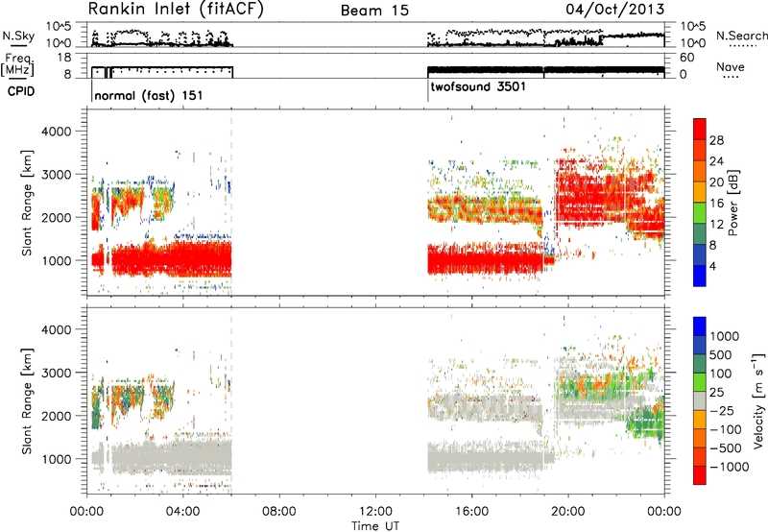Click the "Velocity [m s-1]" colorbar title
Viewport: 768px width, 532px height.
coord(758,400)
